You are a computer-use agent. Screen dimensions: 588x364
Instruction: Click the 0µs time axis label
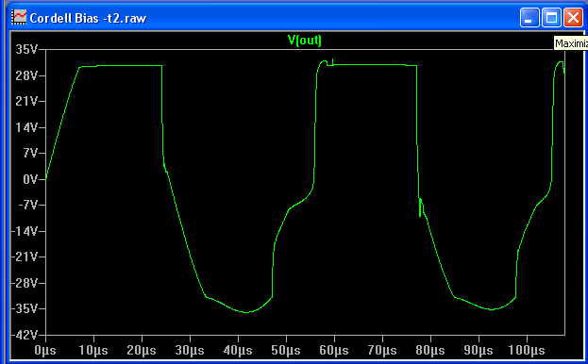pyautogui.click(x=45, y=351)
